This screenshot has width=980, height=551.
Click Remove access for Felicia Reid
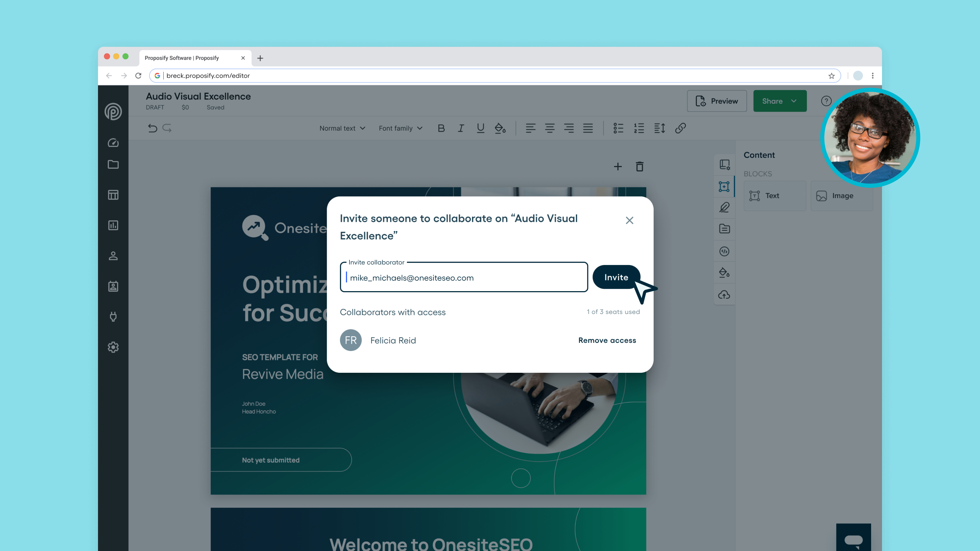pyautogui.click(x=607, y=340)
